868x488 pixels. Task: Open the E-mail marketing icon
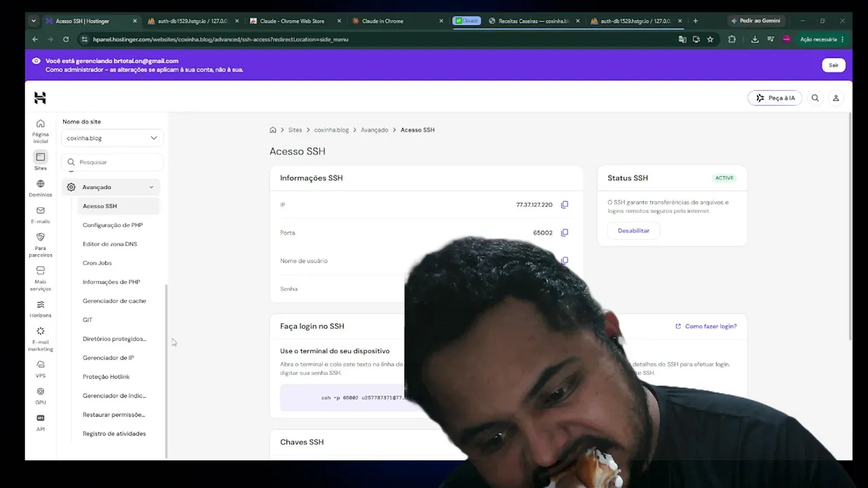[40, 331]
